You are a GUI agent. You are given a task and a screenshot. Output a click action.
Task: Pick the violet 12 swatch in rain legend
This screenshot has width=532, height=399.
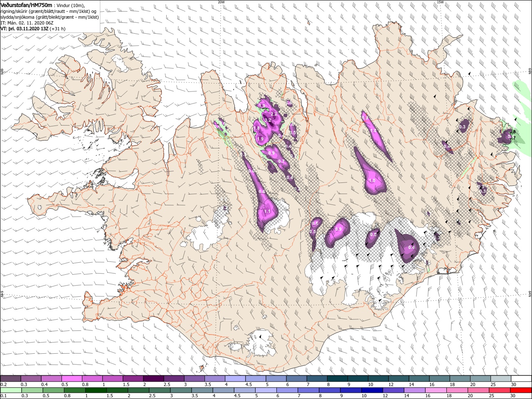pyautogui.click(x=393, y=390)
